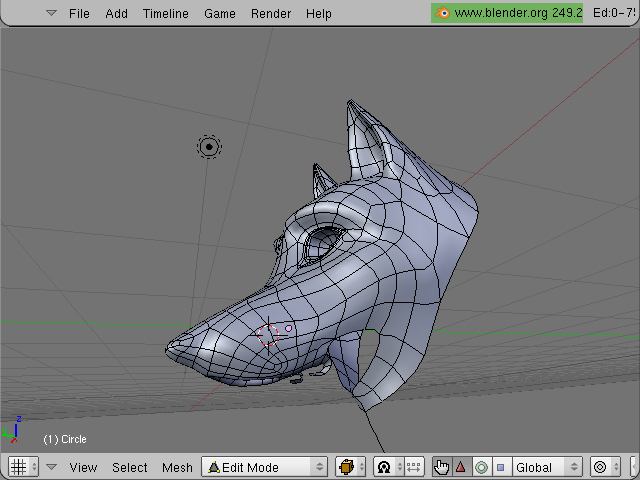640x480 pixels.
Task: Open the Global orientation dropdown
Action: [x=547, y=467]
